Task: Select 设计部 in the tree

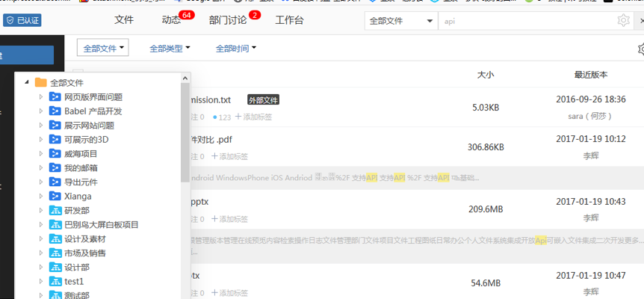Action: (77, 268)
